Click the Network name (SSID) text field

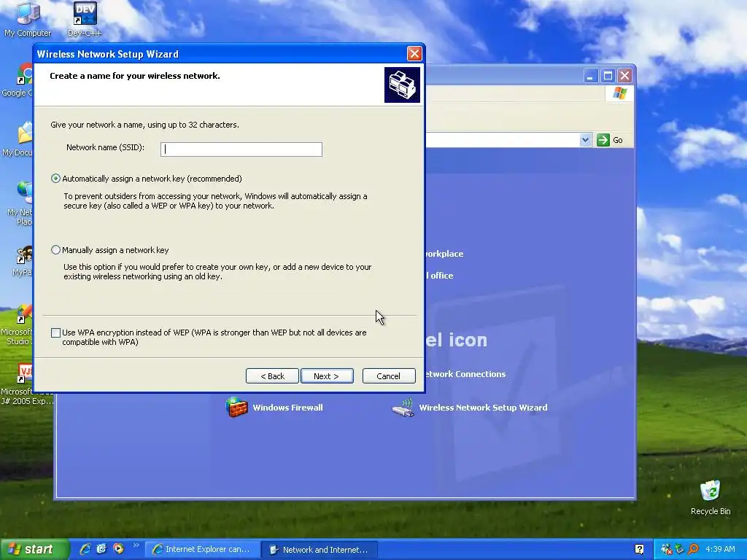click(x=241, y=149)
